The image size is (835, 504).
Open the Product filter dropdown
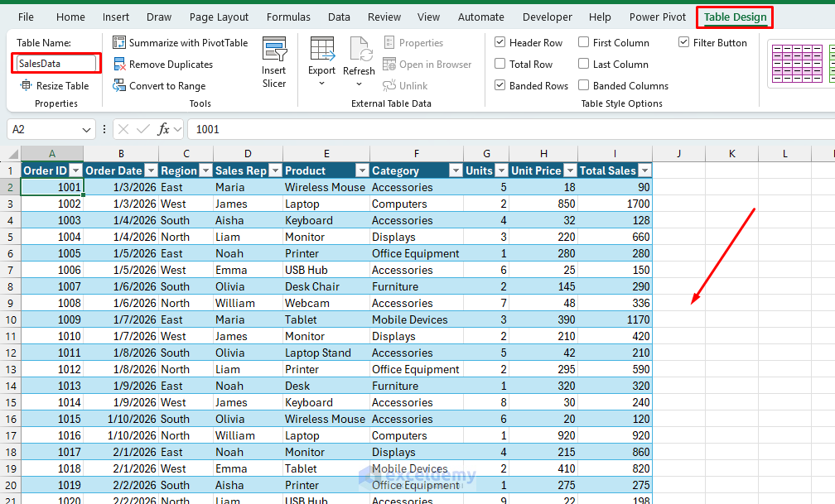362,170
